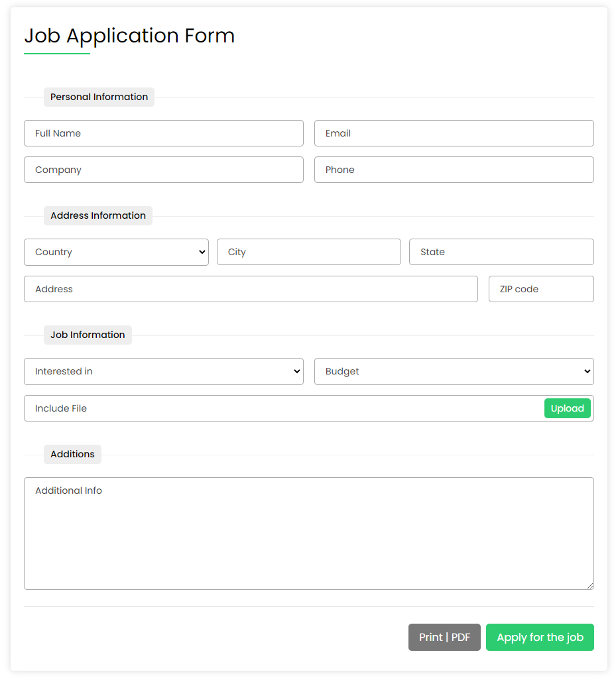Click the Personal Information section label

coord(98,97)
